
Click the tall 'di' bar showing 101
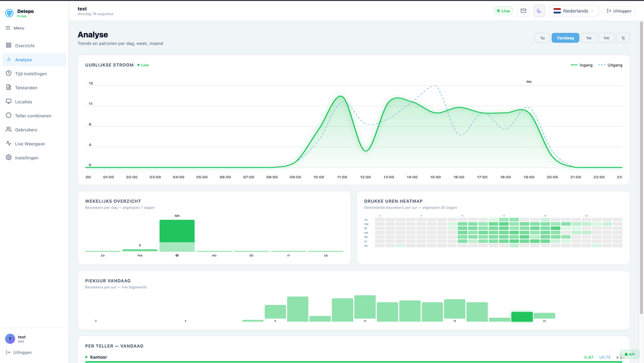point(177,236)
